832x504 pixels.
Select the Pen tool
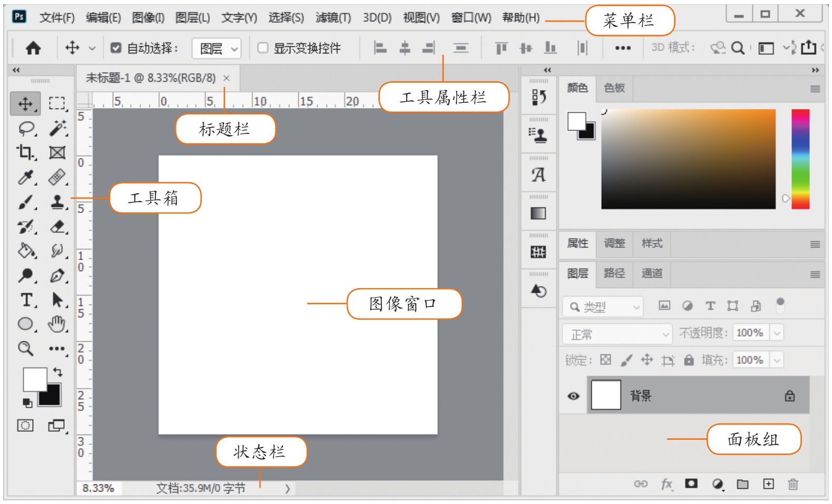point(57,275)
